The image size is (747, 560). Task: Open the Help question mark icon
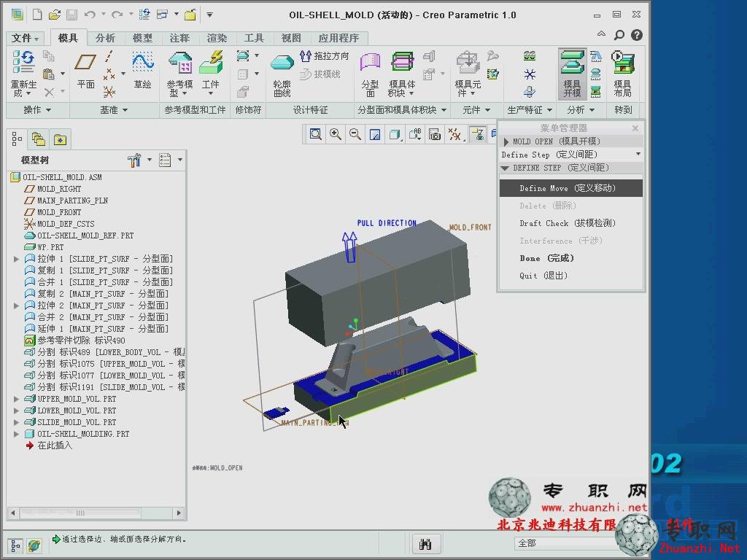point(636,35)
